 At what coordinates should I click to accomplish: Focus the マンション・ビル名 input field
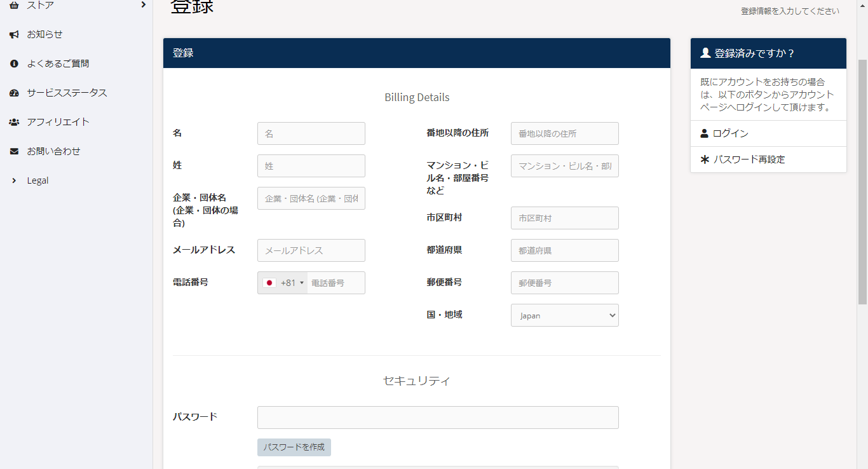564,166
